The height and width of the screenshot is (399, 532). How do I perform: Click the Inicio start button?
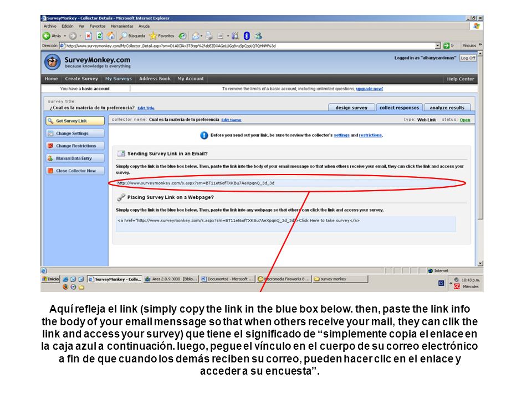pyautogui.click(x=50, y=279)
